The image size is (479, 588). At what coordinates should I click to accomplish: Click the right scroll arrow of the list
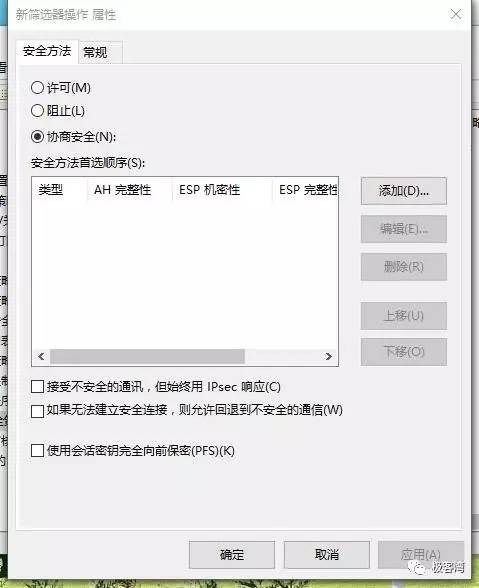tap(329, 356)
